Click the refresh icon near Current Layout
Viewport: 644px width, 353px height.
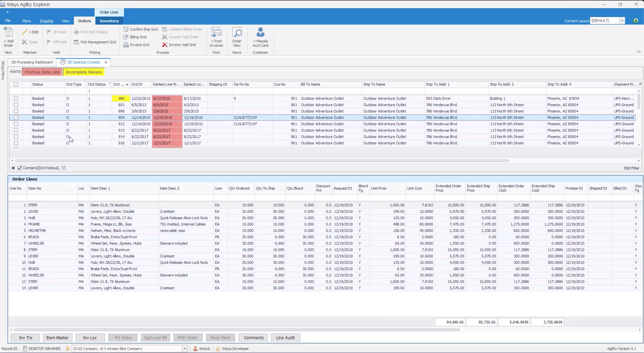coord(636,21)
